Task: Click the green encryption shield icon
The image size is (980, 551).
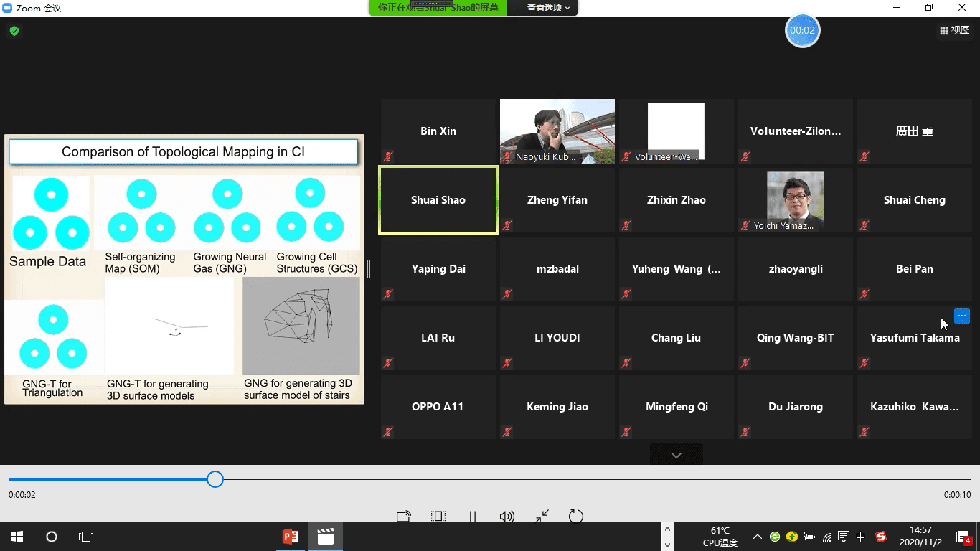Action: (14, 31)
